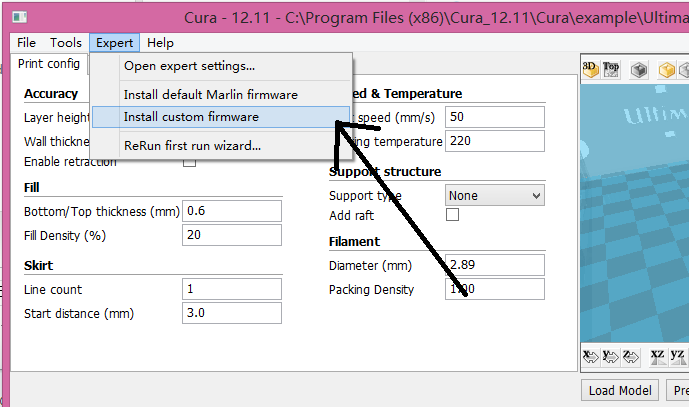689x407 pixels.
Task: Open the Support type dropdown
Action: click(x=494, y=195)
